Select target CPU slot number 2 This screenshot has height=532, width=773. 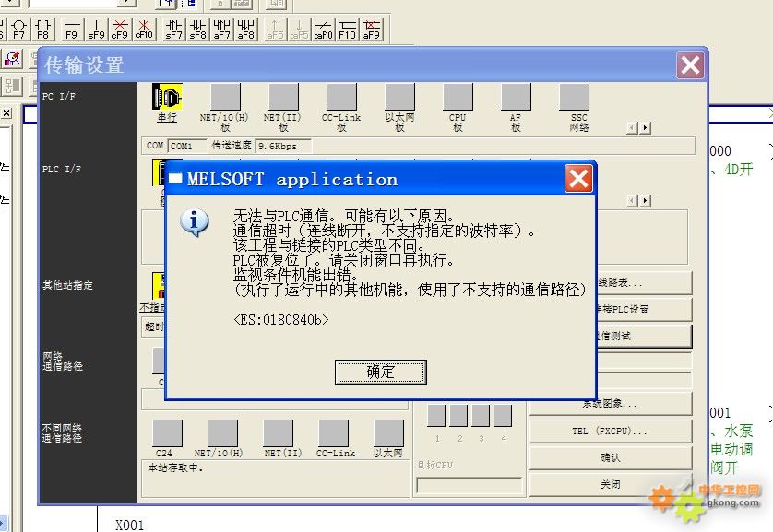pos(458,415)
